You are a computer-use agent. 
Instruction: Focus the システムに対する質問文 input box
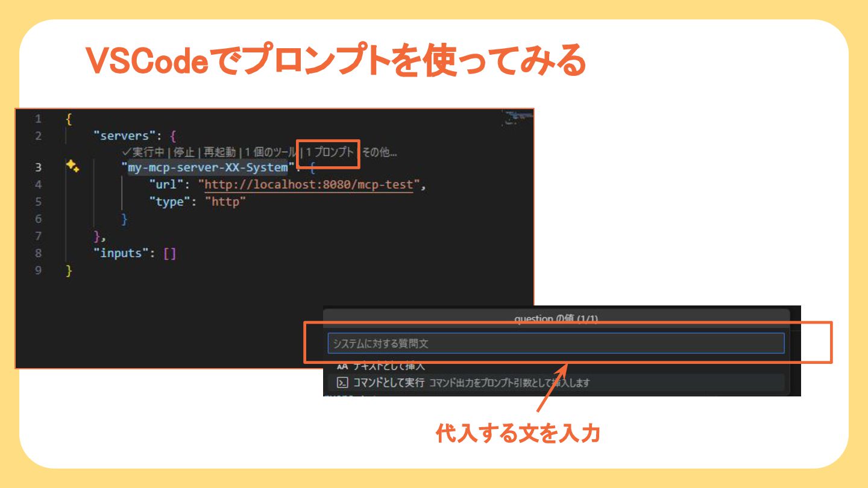(x=556, y=343)
